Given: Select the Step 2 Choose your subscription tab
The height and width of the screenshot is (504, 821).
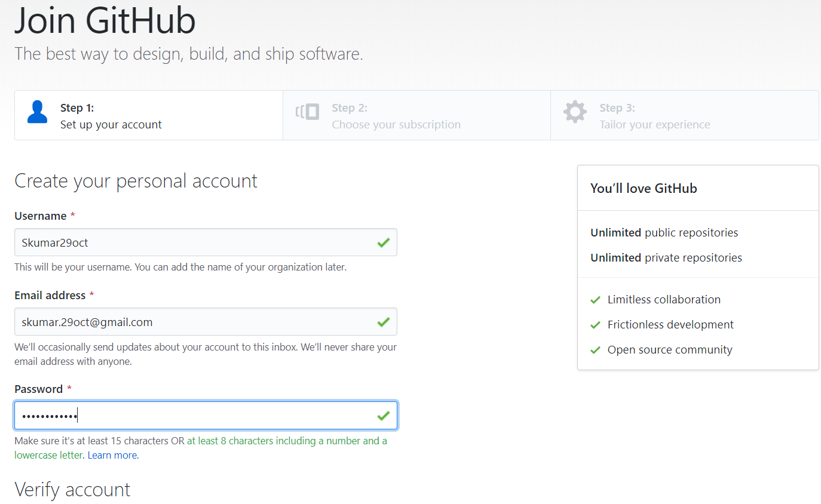Looking at the screenshot, I should [x=416, y=115].
